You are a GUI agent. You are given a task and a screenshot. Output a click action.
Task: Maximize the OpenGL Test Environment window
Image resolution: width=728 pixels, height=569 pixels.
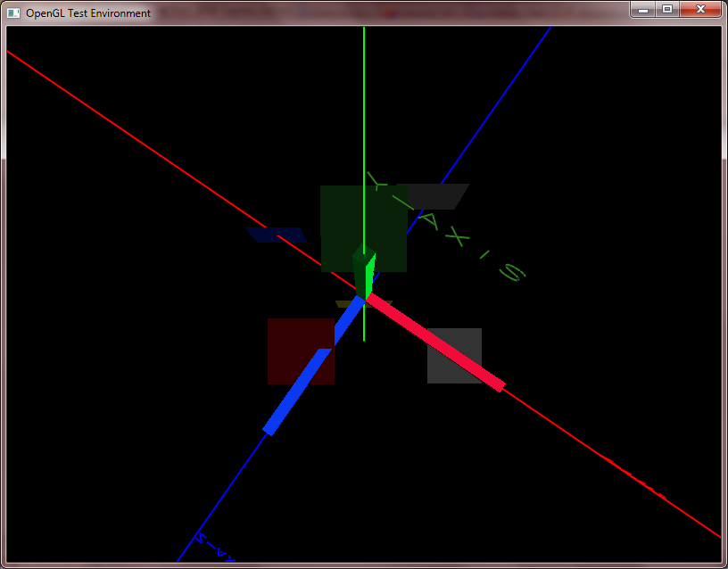(666, 9)
